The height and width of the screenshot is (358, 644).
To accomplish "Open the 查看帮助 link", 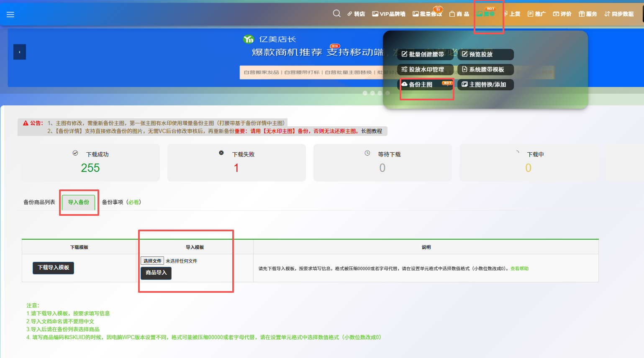I will click(x=519, y=269).
